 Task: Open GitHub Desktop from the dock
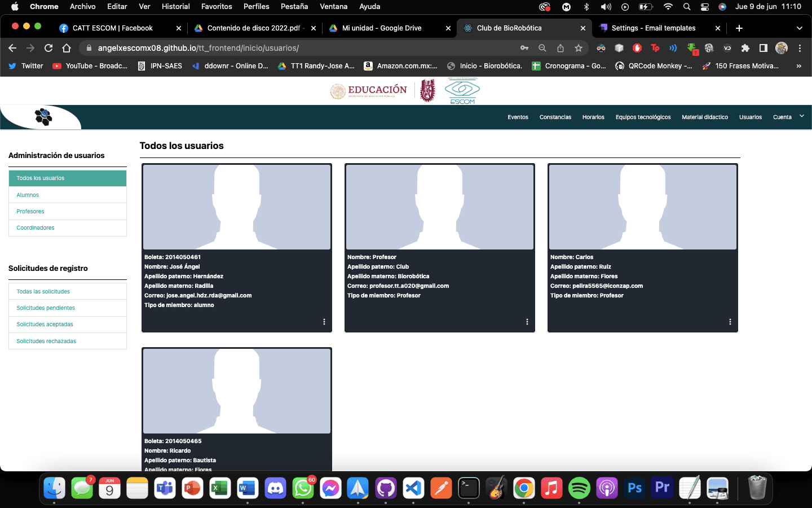tap(386, 488)
